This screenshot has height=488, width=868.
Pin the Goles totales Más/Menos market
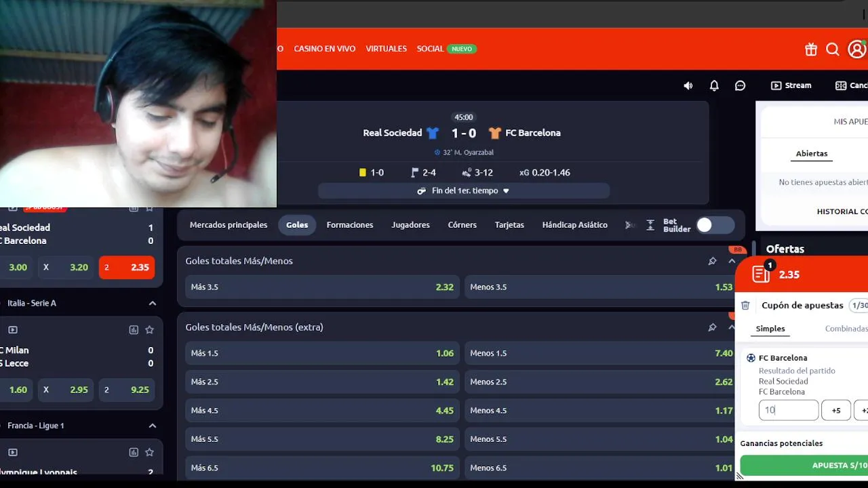tap(712, 261)
